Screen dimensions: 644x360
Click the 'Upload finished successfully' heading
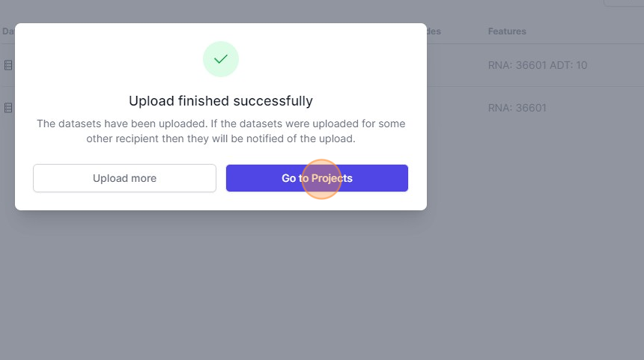pyautogui.click(x=221, y=101)
